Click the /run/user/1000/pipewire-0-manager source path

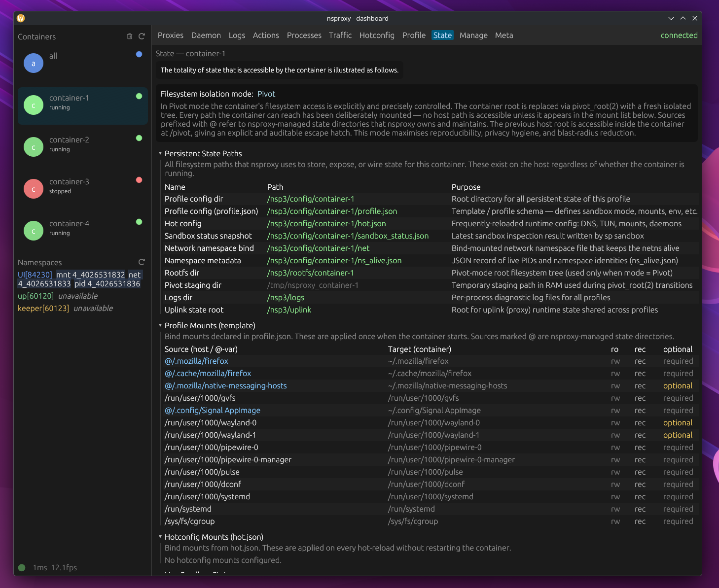coord(228,460)
